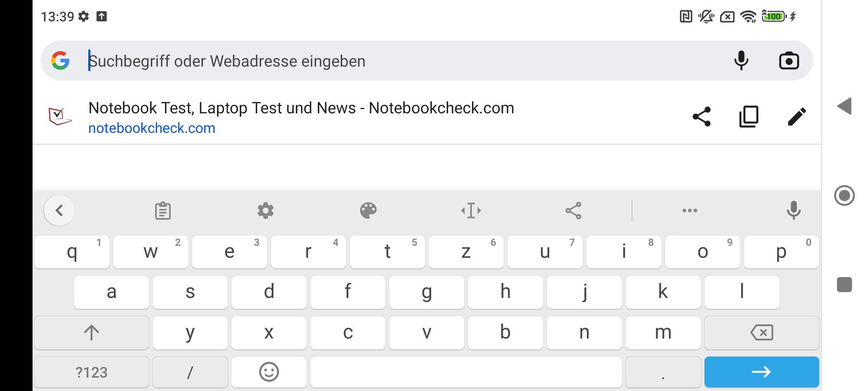Toggle Shift key for uppercase

coord(91,333)
